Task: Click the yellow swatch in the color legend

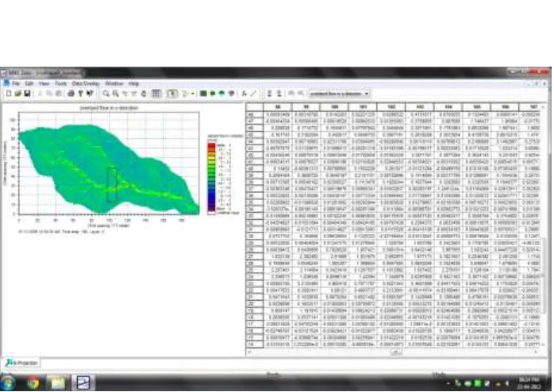Action: (212, 159)
